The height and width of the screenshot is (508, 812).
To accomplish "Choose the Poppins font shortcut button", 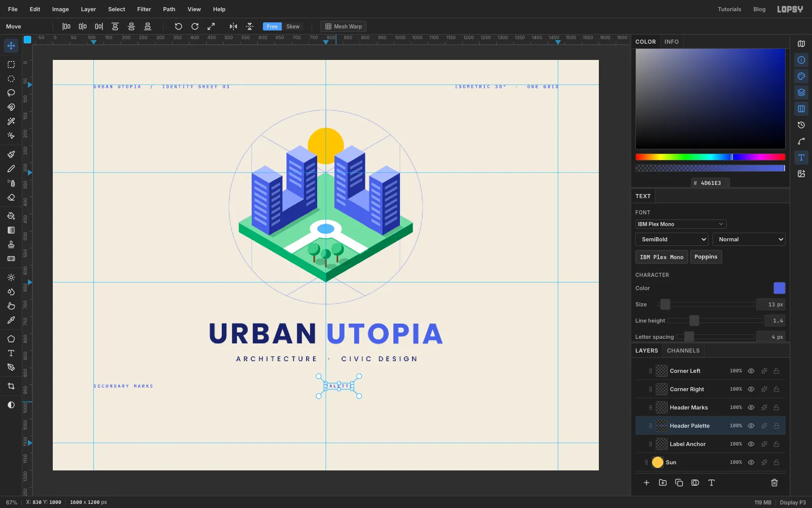I will click(x=706, y=257).
